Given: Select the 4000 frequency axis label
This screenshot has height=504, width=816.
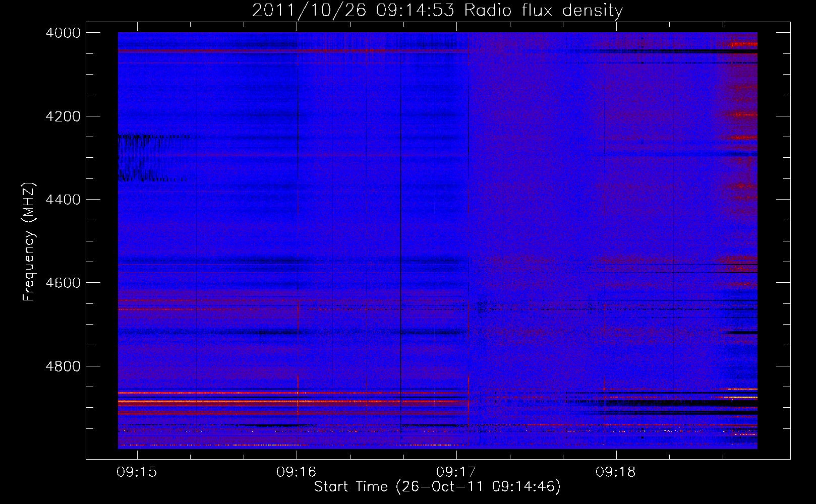Looking at the screenshot, I should (63, 33).
